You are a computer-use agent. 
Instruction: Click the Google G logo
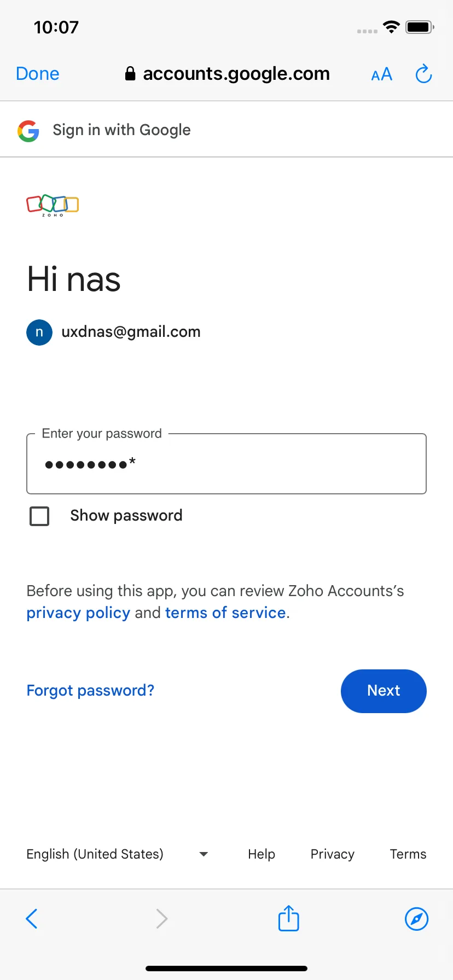pos(28,131)
